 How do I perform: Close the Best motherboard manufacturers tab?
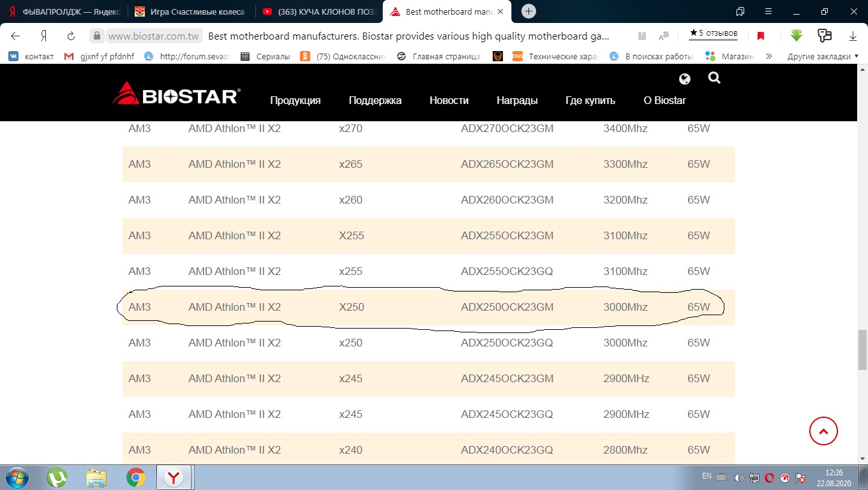pyautogui.click(x=502, y=12)
